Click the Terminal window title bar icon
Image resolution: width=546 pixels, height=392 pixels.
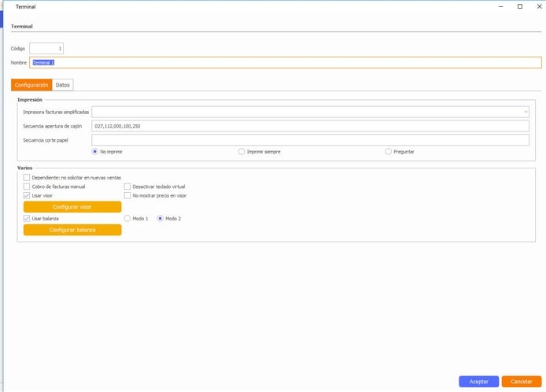pos(7,6)
